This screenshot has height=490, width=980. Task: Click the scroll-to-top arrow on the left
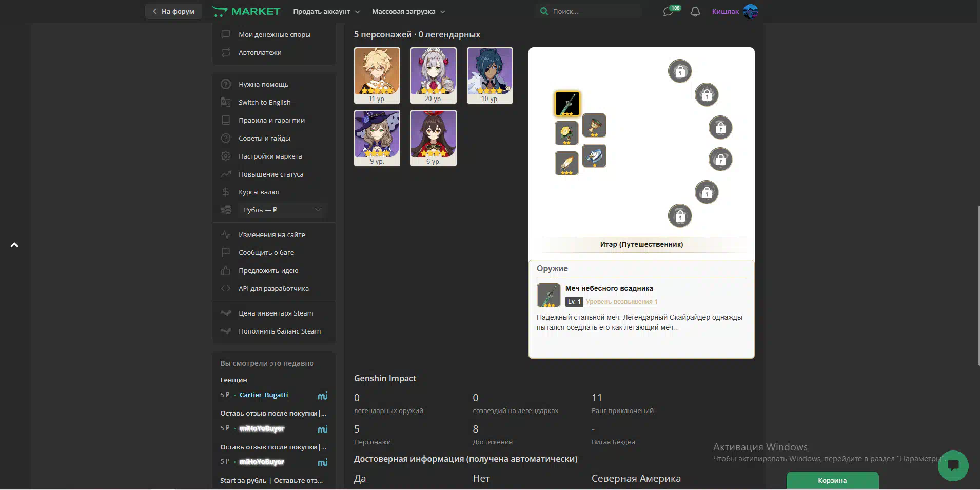coord(14,245)
